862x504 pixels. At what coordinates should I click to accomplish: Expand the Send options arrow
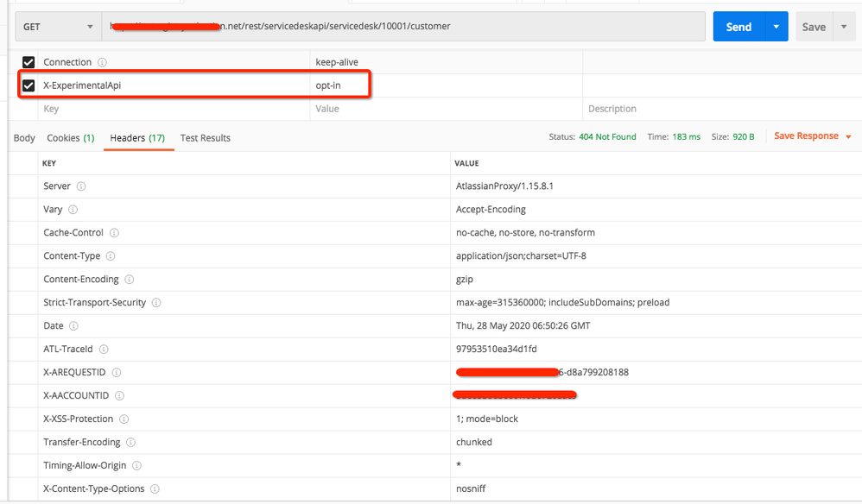776,27
